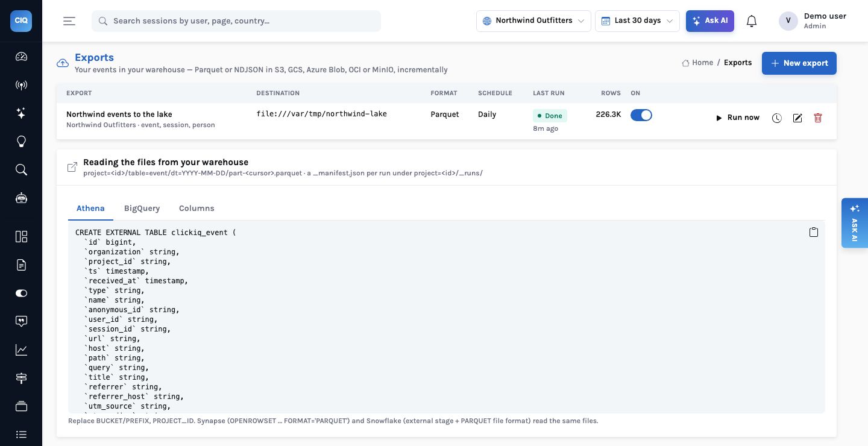Open the Last 30 days date range dropdown
This screenshot has width=868, height=446.
pos(637,21)
